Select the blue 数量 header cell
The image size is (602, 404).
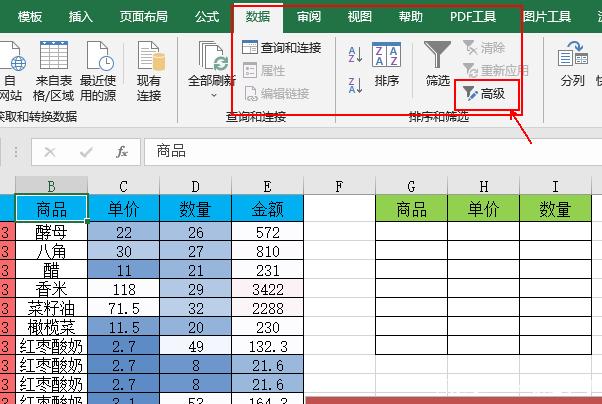(x=195, y=209)
